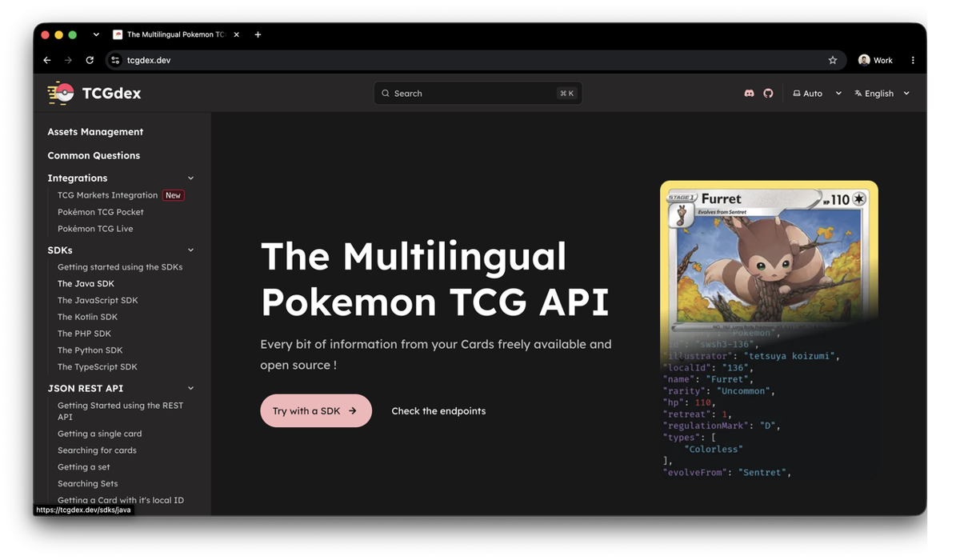Click the Furret card image

tap(769, 254)
